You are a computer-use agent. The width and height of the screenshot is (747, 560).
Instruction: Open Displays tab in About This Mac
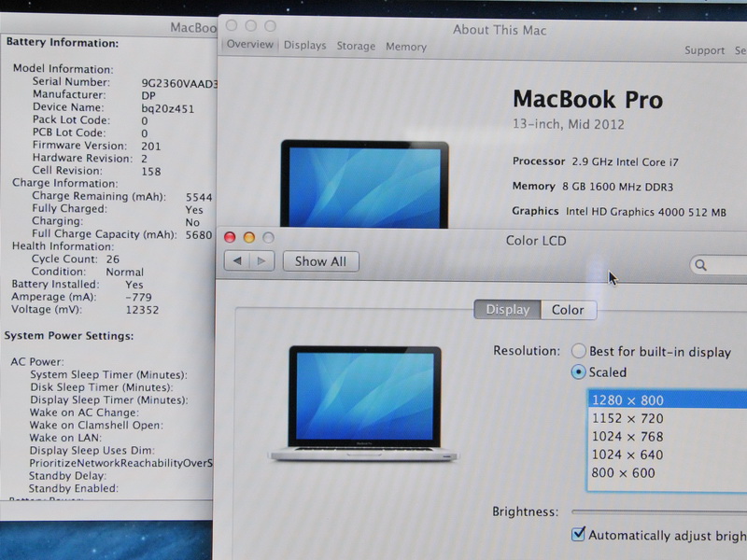[305, 45]
